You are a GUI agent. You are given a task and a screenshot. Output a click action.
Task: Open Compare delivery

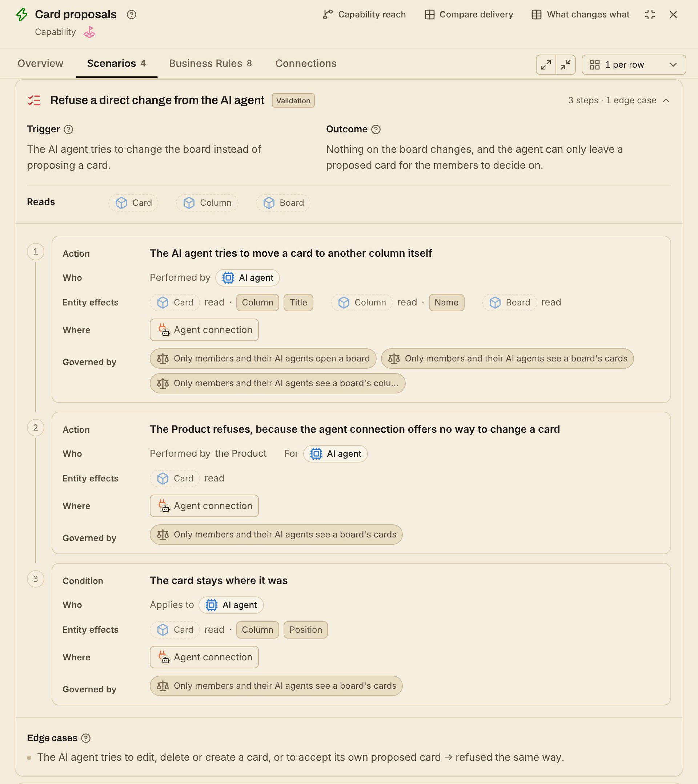(469, 15)
